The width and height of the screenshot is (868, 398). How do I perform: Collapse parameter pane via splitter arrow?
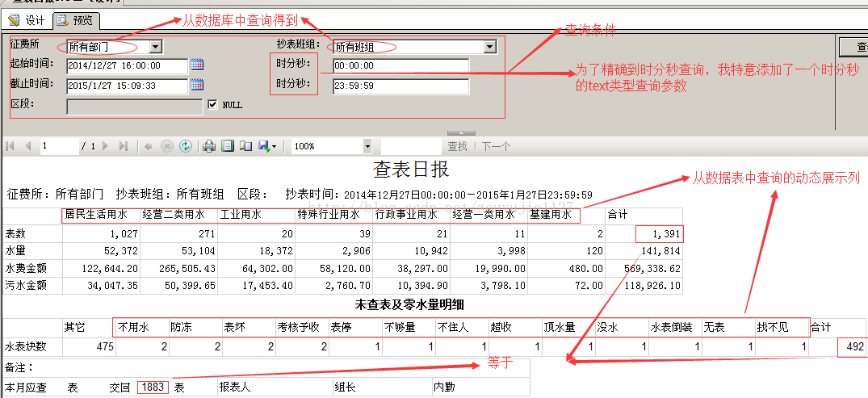point(461,133)
